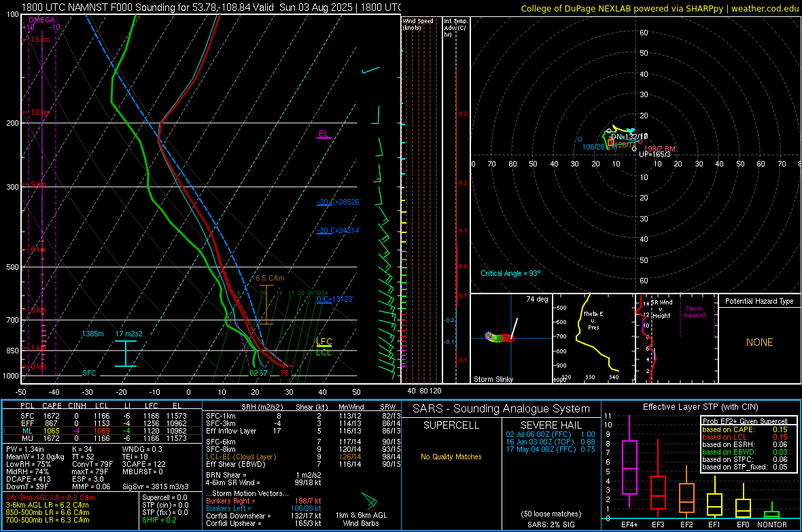Click the yellow LFC level label
This screenshot has width=802, height=532.
[324, 342]
